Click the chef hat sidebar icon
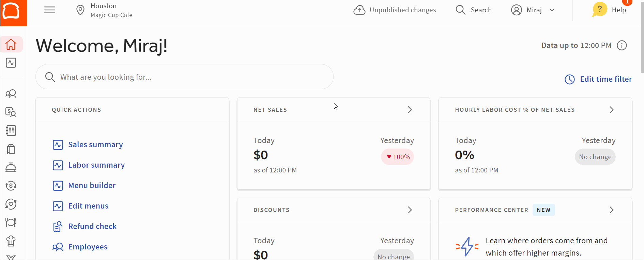The width and height of the screenshot is (644, 260). point(11,241)
